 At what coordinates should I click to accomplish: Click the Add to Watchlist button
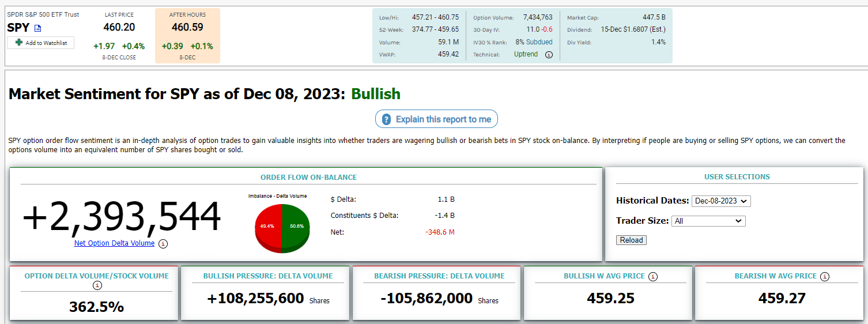point(40,43)
